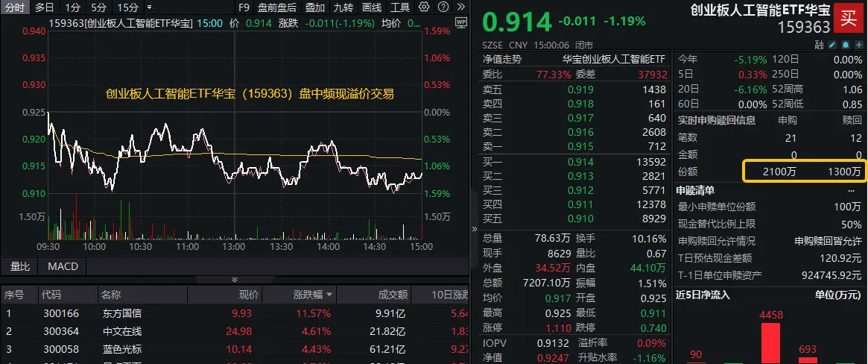Select the 15分 period tab
The image size is (868, 364).
click(x=128, y=7)
